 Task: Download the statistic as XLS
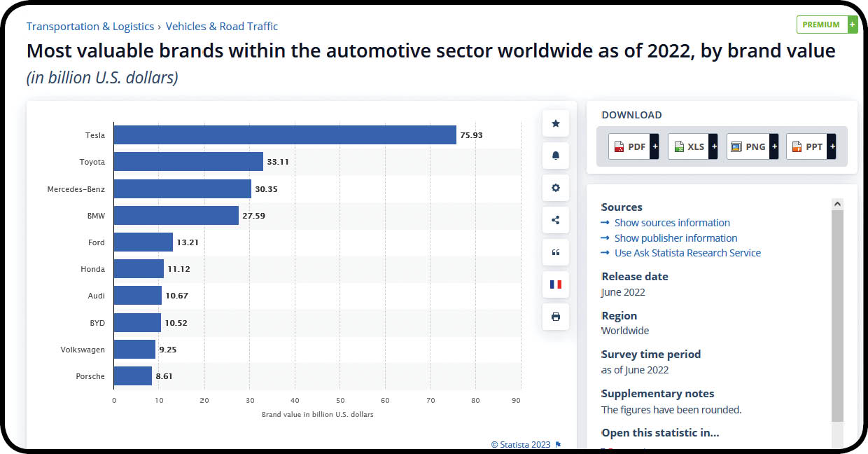(x=693, y=146)
